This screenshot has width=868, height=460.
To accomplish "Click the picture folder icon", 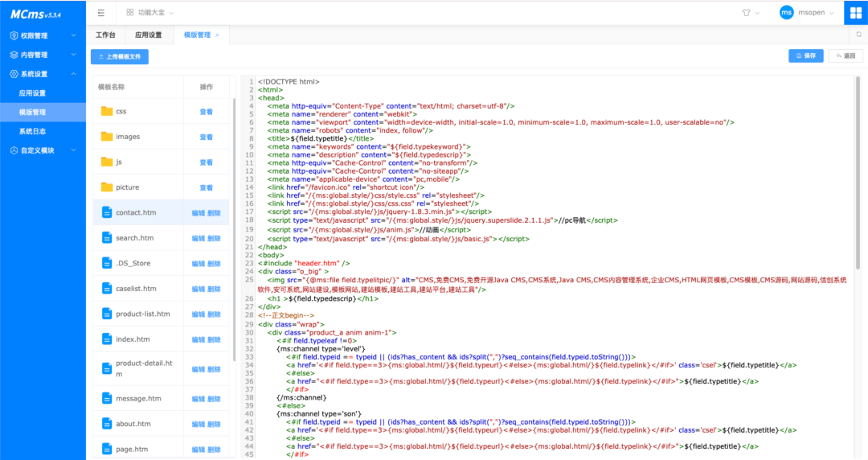I will point(107,187).
